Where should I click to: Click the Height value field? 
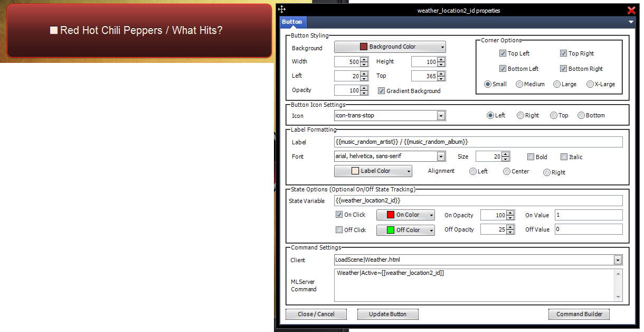424,62
